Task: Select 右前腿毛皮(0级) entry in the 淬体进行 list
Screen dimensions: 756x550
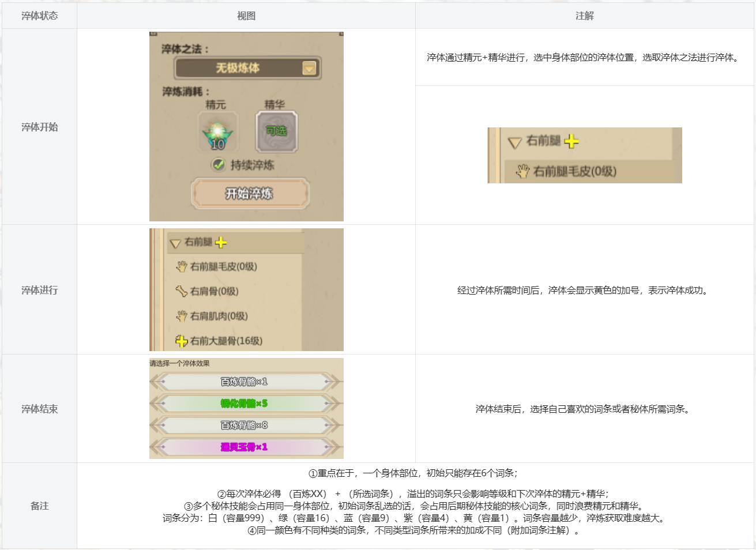Action: [223, 266]
